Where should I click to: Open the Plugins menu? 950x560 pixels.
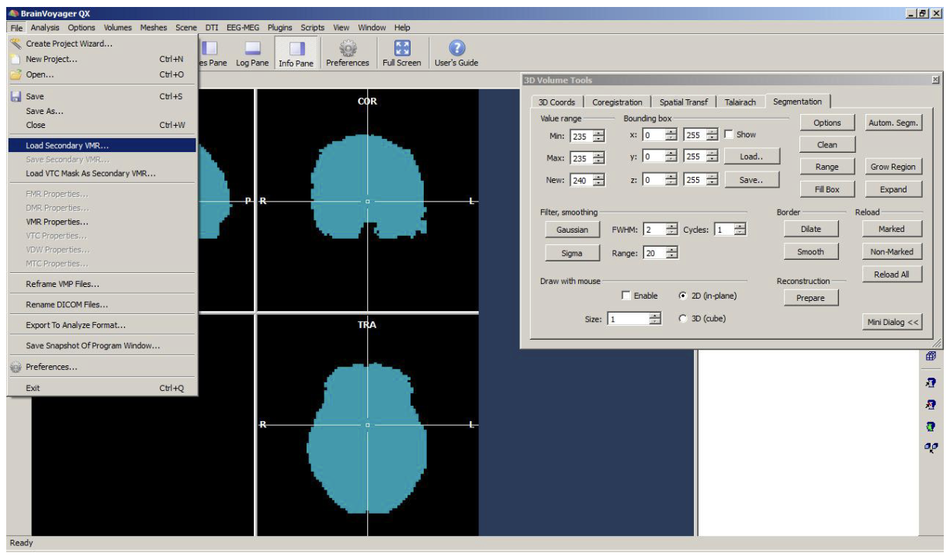click(280, 28)
